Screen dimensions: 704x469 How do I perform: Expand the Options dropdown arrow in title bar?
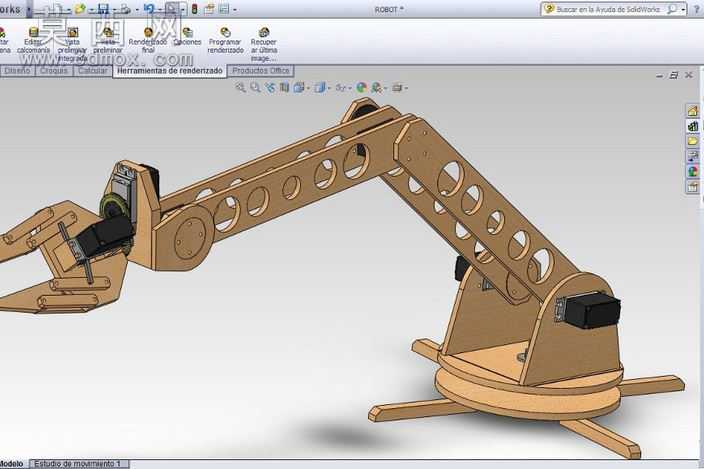coord(235,9)
